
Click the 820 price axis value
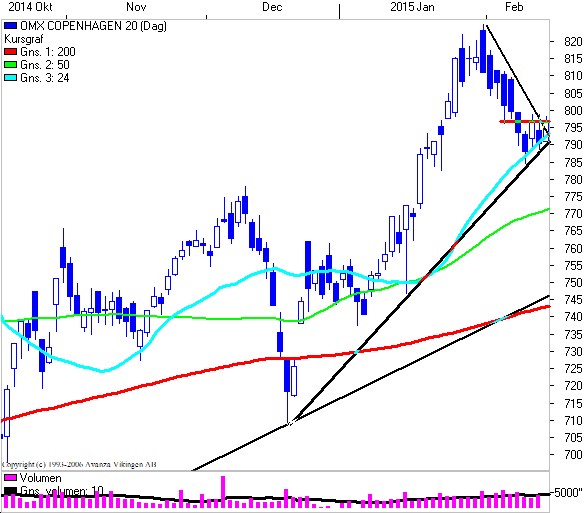click(573, 41)
